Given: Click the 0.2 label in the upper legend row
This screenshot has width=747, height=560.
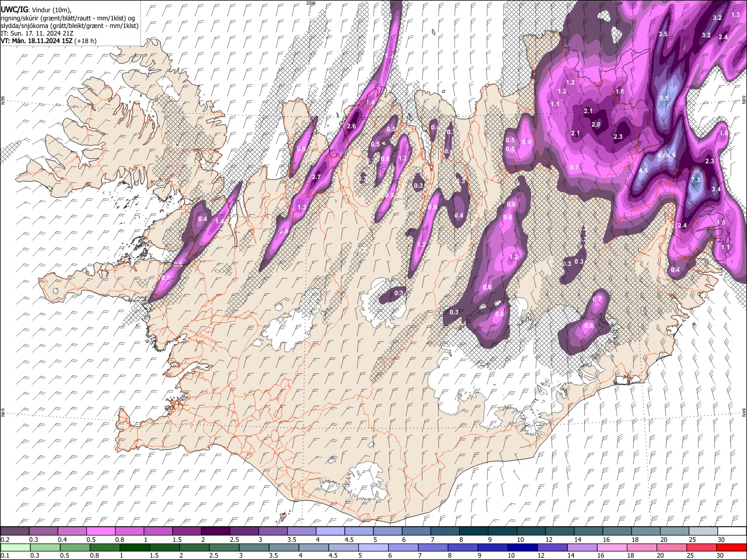Looking at the screenshot, I should coord(5,540).
